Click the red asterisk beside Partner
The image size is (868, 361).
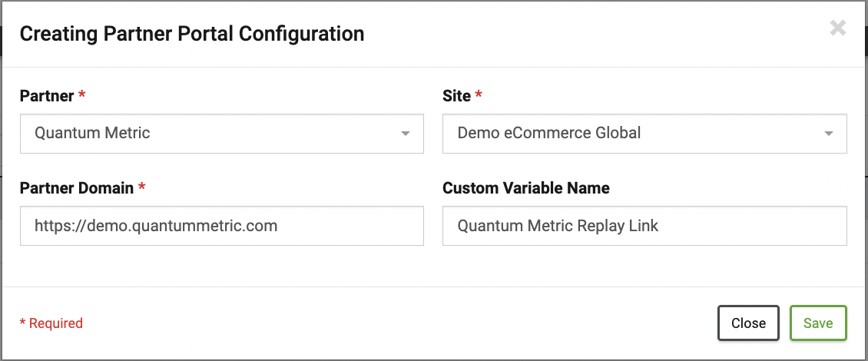pos(82,94)
